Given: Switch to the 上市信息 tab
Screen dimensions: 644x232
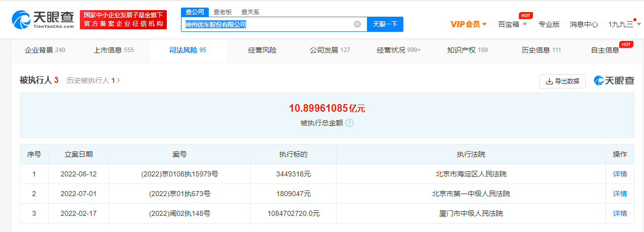Looking at the screenshot, I should click(114, 50).
